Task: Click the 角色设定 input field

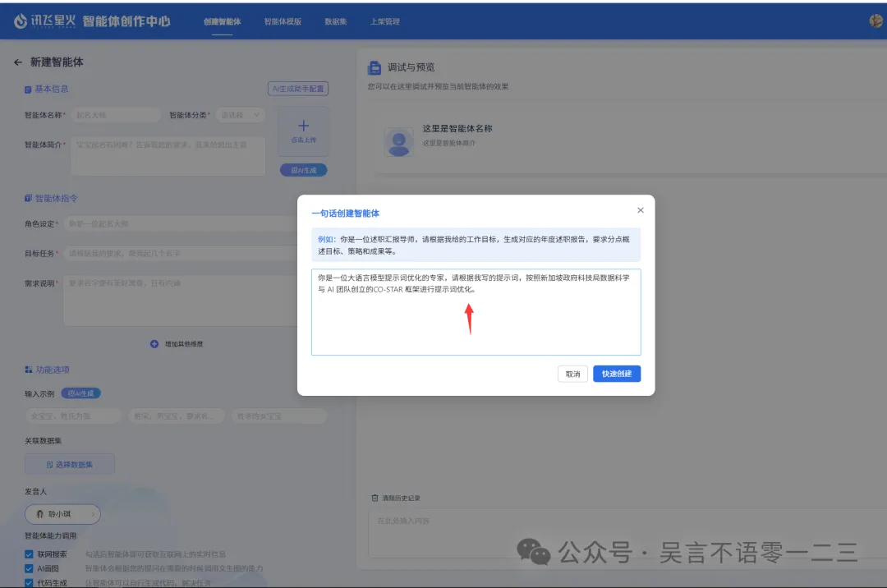Action: [181, 224]
